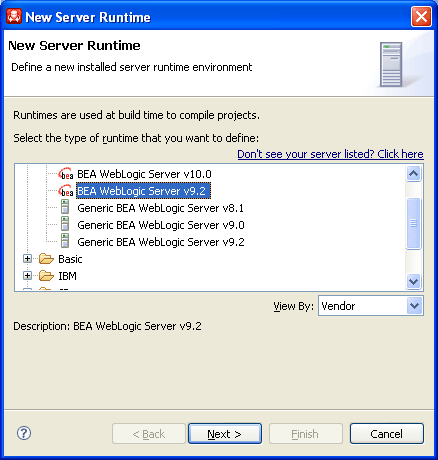Select BEA WebLogic Server v9.2 runtime

coord(143,191)
